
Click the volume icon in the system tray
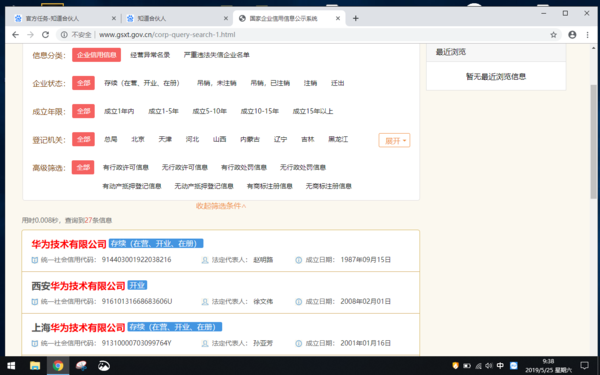(x=489, y=366)
